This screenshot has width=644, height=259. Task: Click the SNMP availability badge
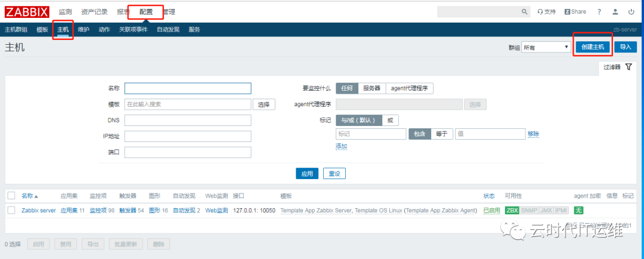click(529, 211)
